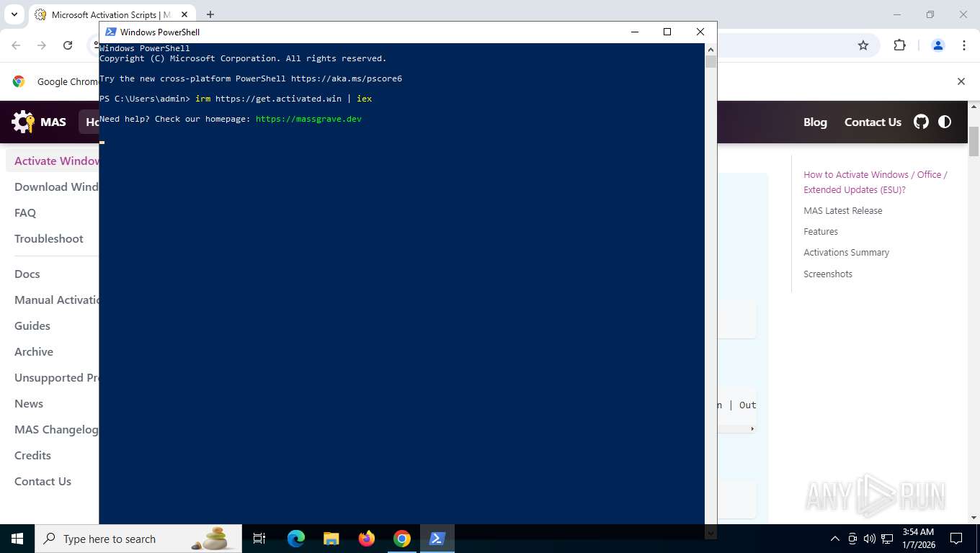Screen dimensions: 980x553
Task: Jump to MAS Latest Release section
Action: [x=843, y=210]
